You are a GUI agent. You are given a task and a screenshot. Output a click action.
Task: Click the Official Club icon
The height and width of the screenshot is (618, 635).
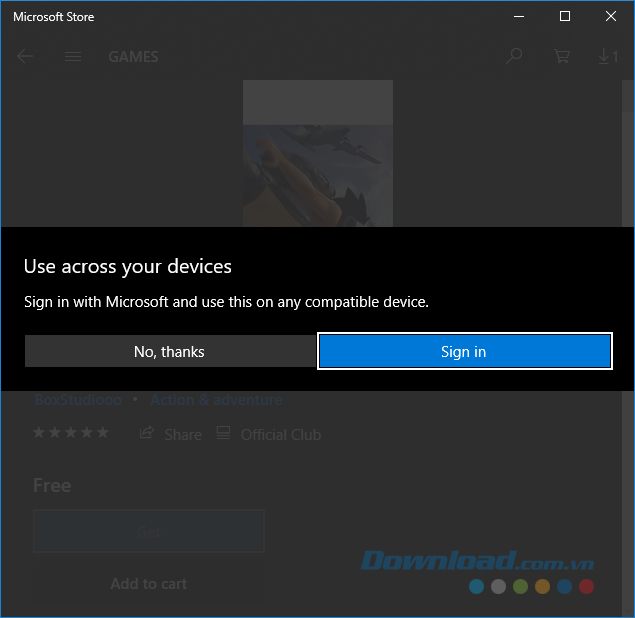click(x=223, y=433)
